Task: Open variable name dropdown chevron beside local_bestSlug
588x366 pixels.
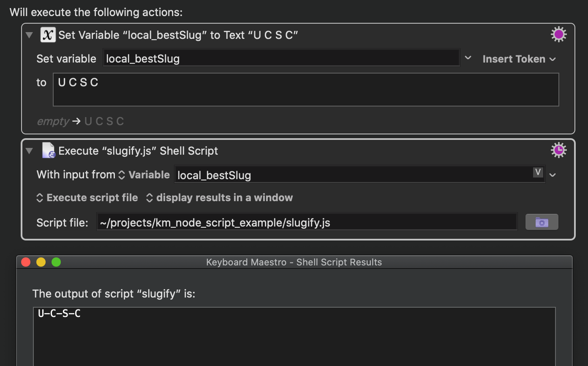Action: 468,58
